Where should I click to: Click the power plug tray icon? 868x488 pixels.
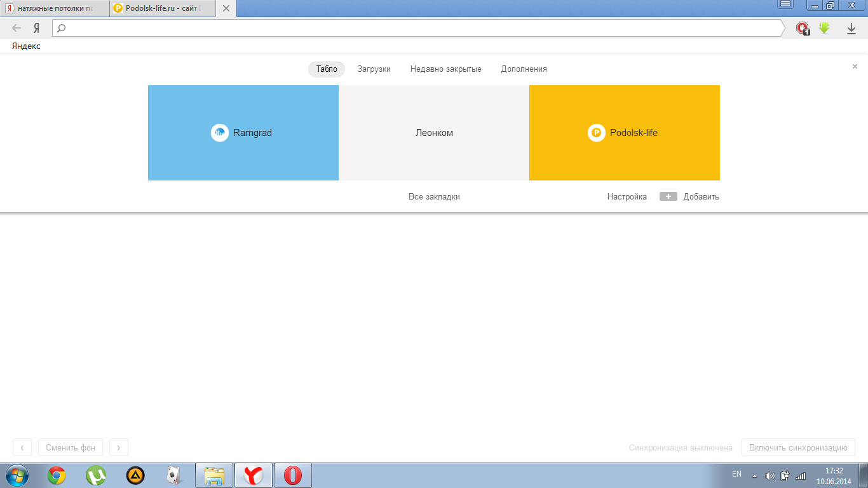785,475
